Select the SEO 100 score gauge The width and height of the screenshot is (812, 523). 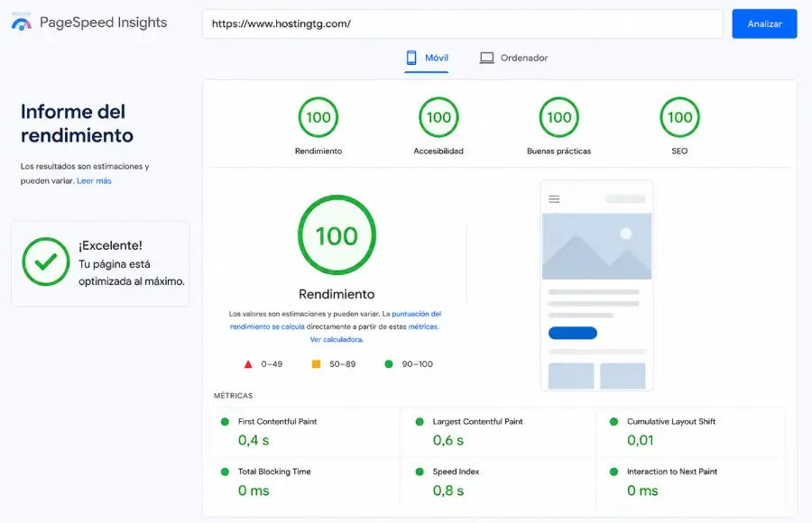(x=679, y=117)
